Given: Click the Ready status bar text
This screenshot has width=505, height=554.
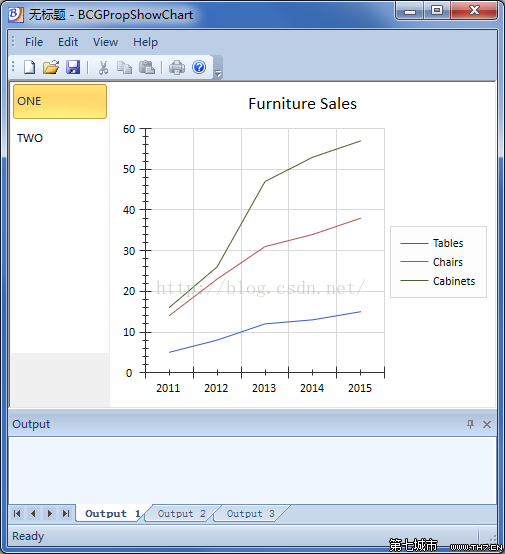Looking at the screenshot, I should [x=28, y=536].
